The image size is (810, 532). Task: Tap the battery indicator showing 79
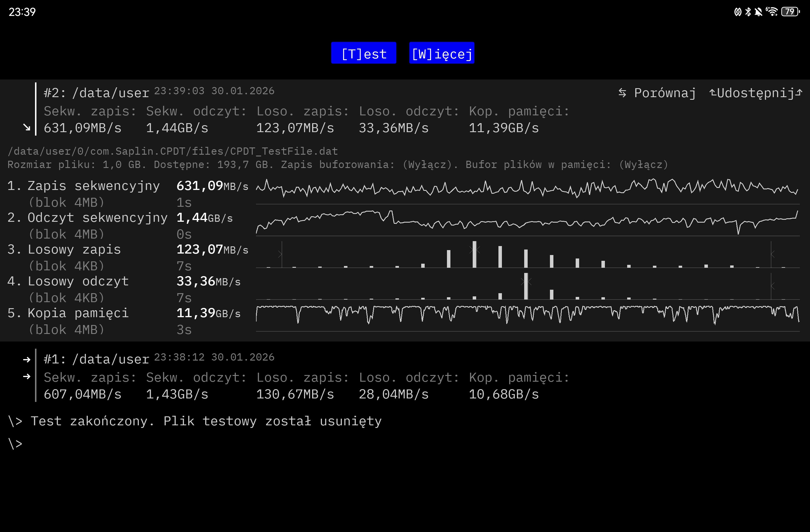click(790, 12)
